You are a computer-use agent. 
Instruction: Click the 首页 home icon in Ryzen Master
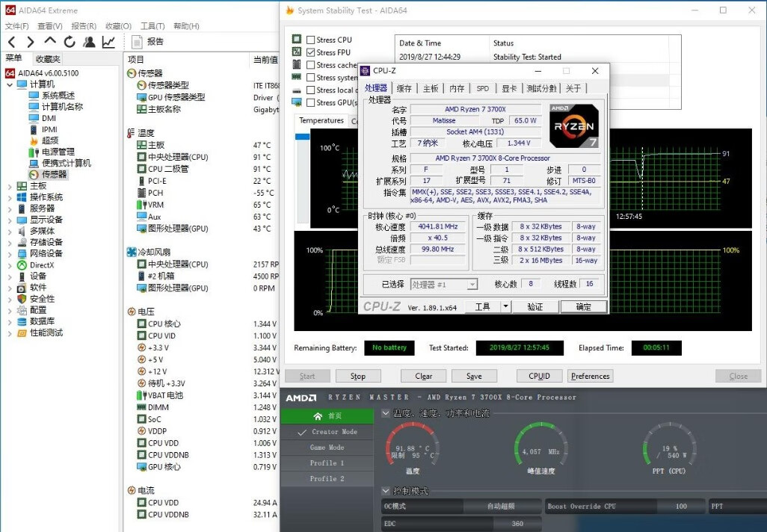click(x=318, y=416)
